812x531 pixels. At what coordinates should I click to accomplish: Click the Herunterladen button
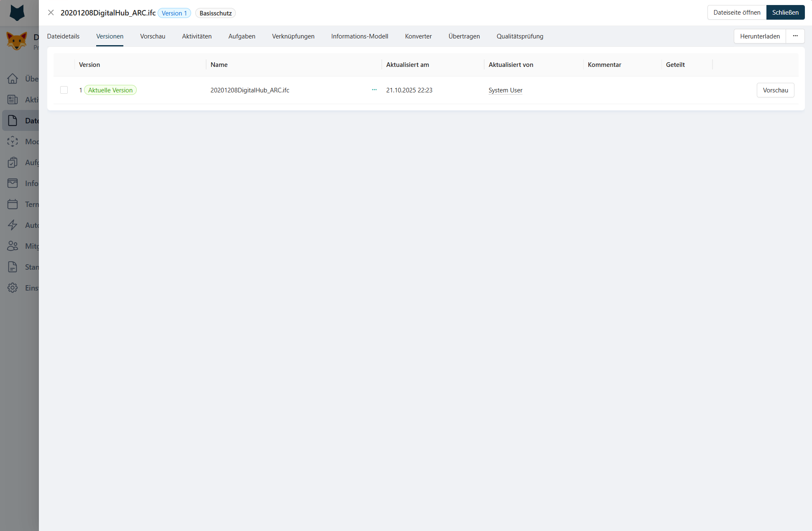[x=760, y=36]
